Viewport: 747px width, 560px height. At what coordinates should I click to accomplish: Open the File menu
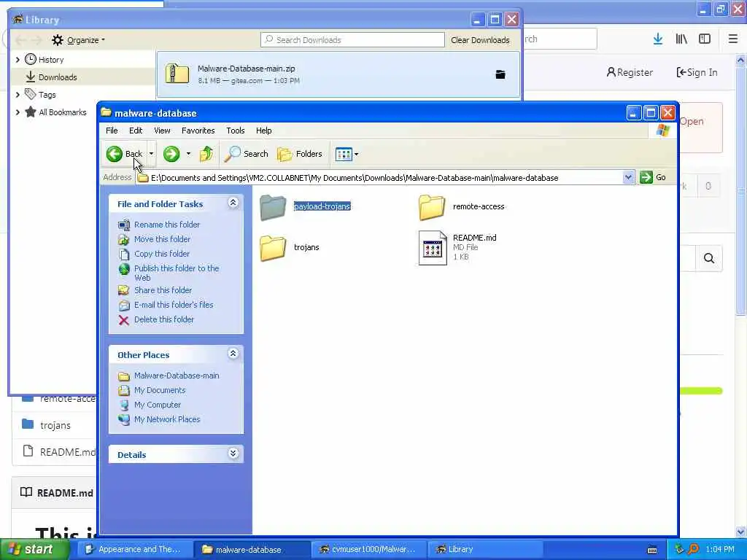coord(112,131)
